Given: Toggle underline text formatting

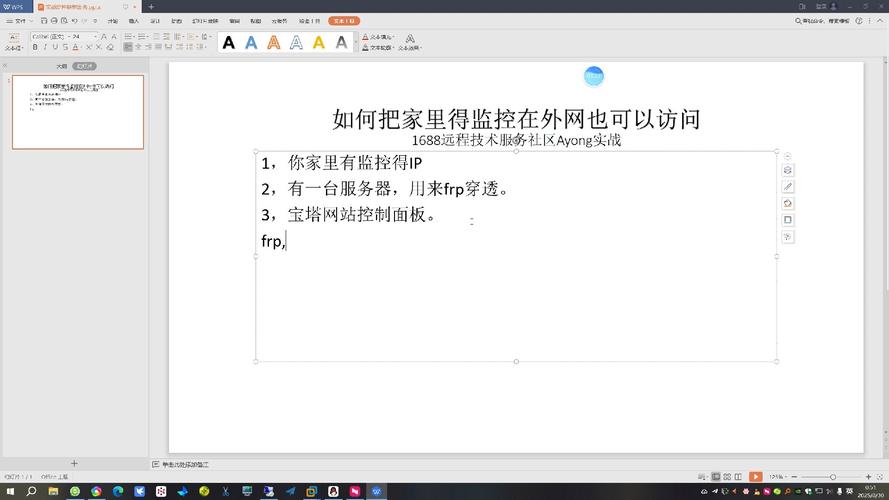Looking at the screenshot, I should click(55, 47).
